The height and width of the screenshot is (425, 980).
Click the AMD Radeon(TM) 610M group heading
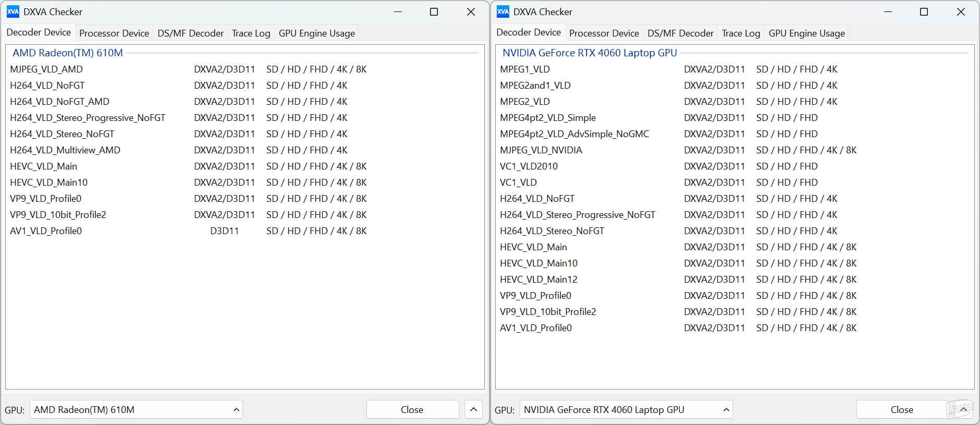coord(68,53)
